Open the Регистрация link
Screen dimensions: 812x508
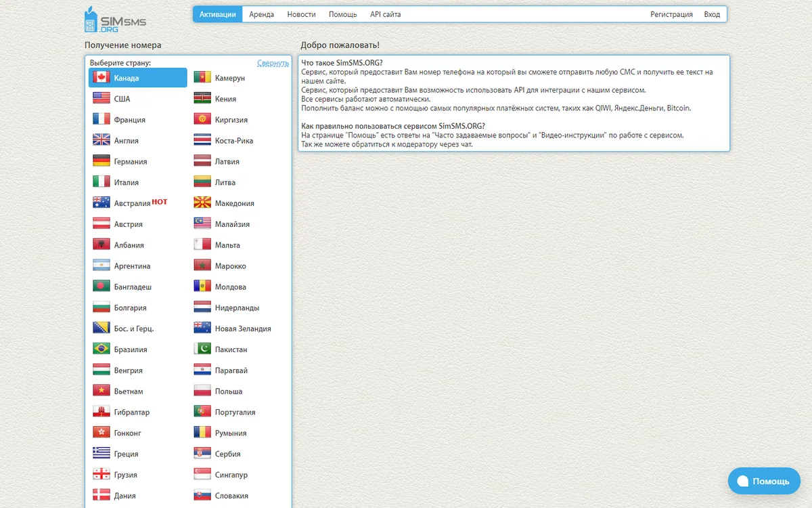tap(671, 14)
